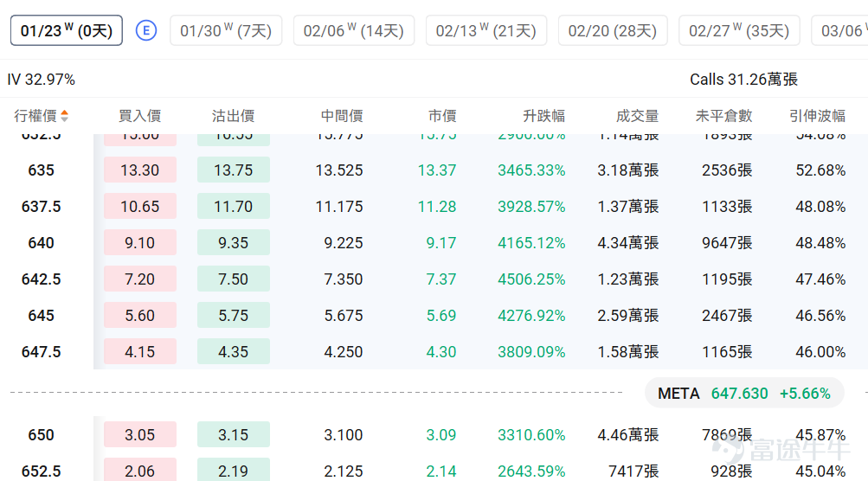This screenshot has height=481, width=868.
Task: Click the 市價 column header
Action: point(442,116)
